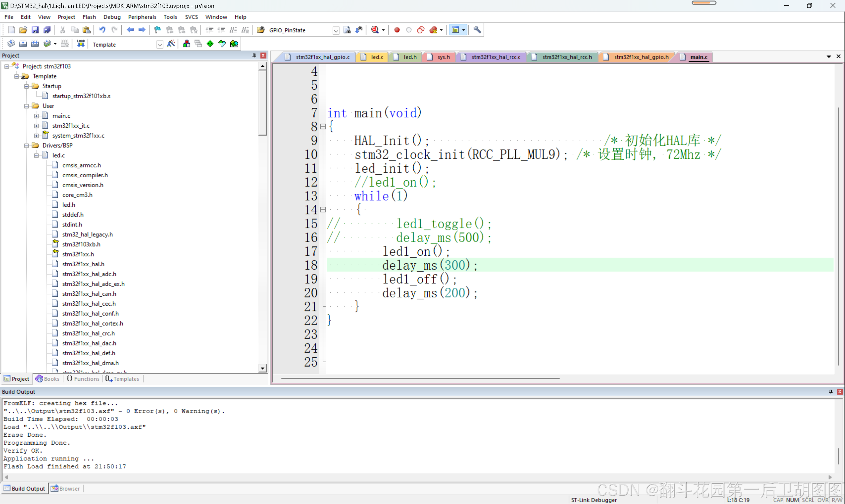Viewport: 845px width, 504px height.
Task: Insert a bookmark with the flag icon
Action: pyautogui.click(x=157, y=30)
